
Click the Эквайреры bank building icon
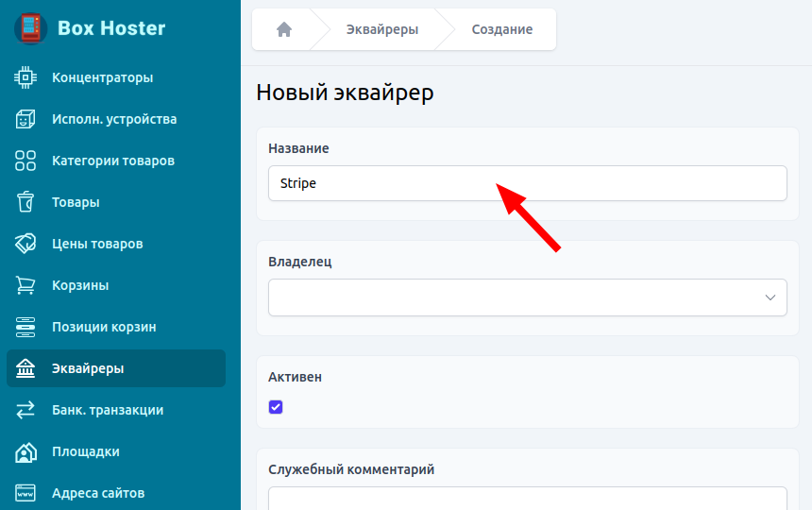25,368
